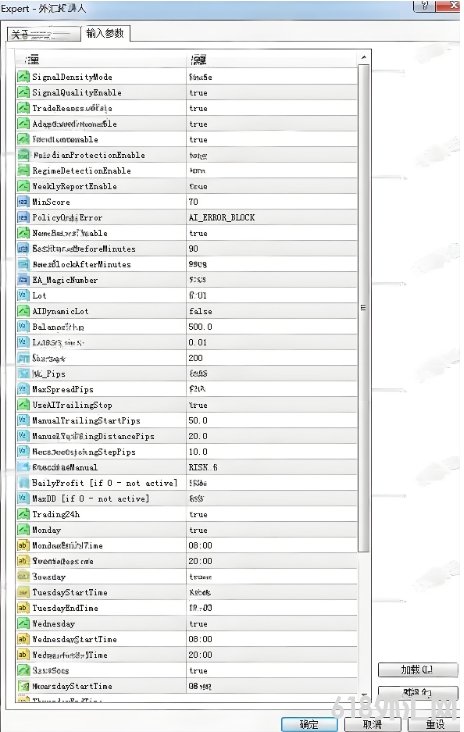Click the yellow ab icon beside TuesdayEndTime

[x=23, y=608]
